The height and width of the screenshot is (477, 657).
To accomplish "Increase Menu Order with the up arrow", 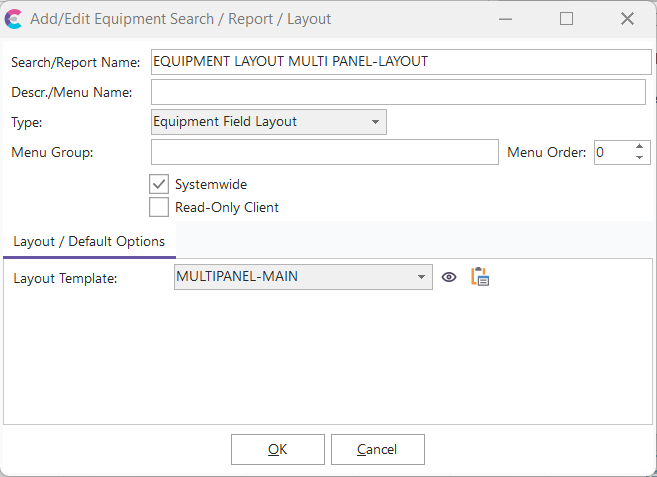I will tap(640, 147).
